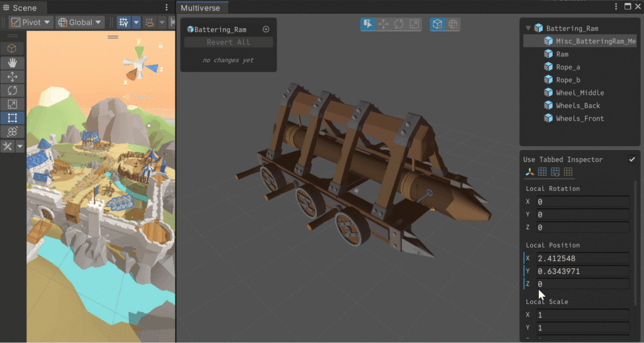The width and height of the screenshot is (644, 343).
Task: Open Scene tab options kebab menu
Action: coord(166,8)
